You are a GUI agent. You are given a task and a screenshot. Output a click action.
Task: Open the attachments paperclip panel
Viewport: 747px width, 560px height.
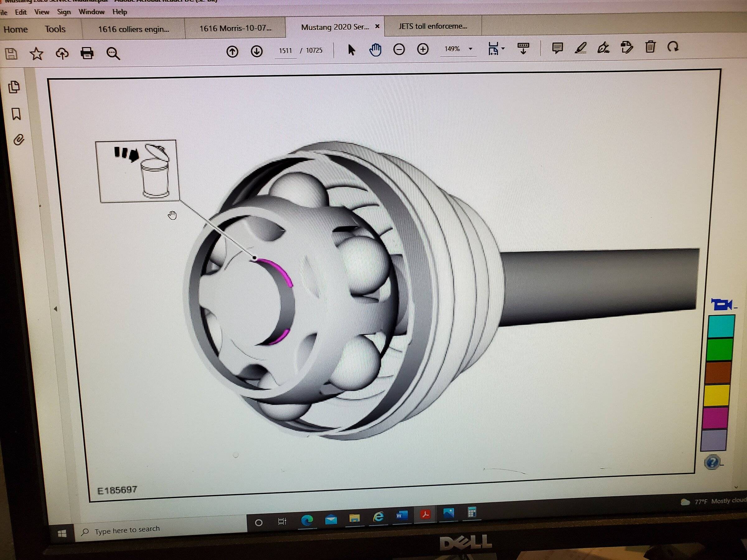(x=19, y=139)
